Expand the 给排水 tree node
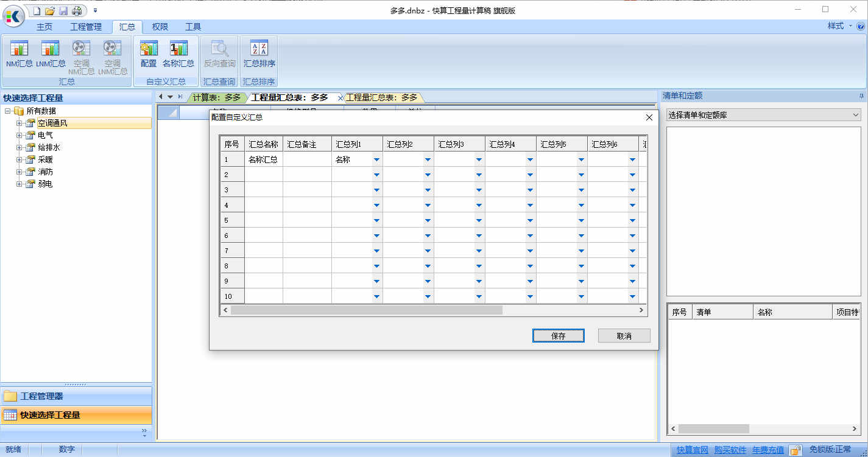868x457 pixels. click(19, 147)
